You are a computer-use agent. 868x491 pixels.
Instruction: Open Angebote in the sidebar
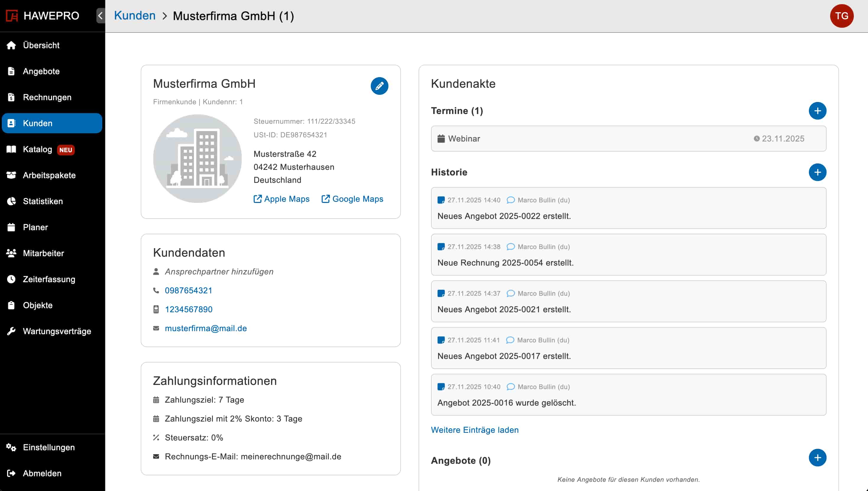click(41, 71)
